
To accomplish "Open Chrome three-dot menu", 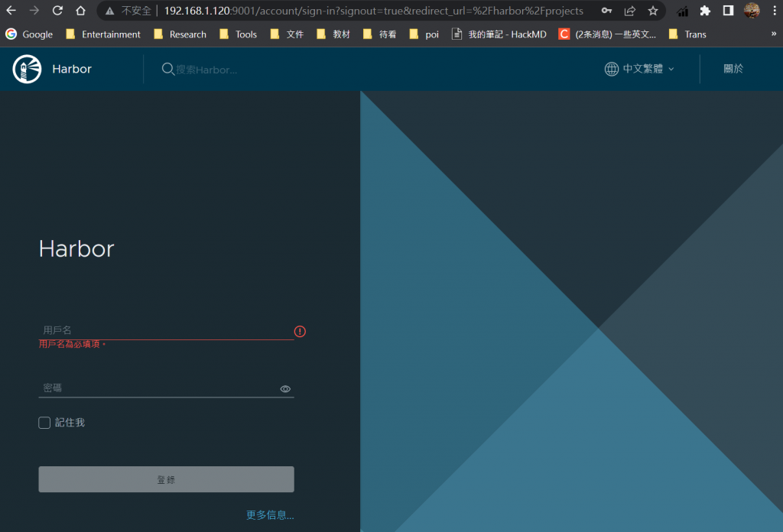I will pos(775,11).
